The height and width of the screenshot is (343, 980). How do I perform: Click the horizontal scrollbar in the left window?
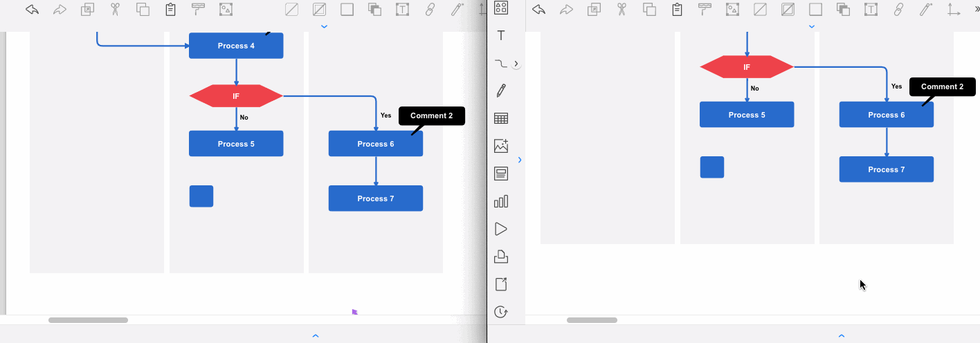point(88,320)
